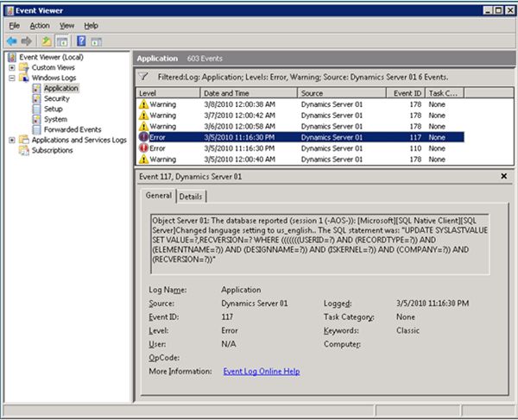518x420 pixels.
Task: Open the Action menu
Action: (40, 26)
